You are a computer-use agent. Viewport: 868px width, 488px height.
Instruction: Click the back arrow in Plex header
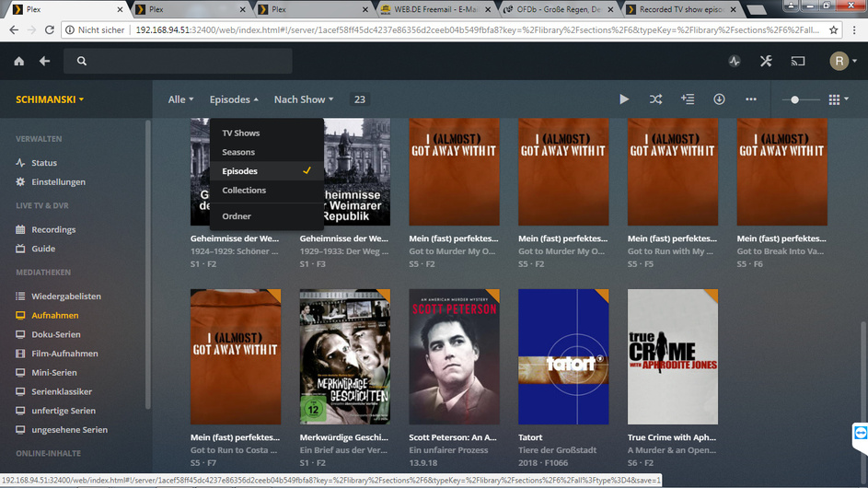pos(44,61)
